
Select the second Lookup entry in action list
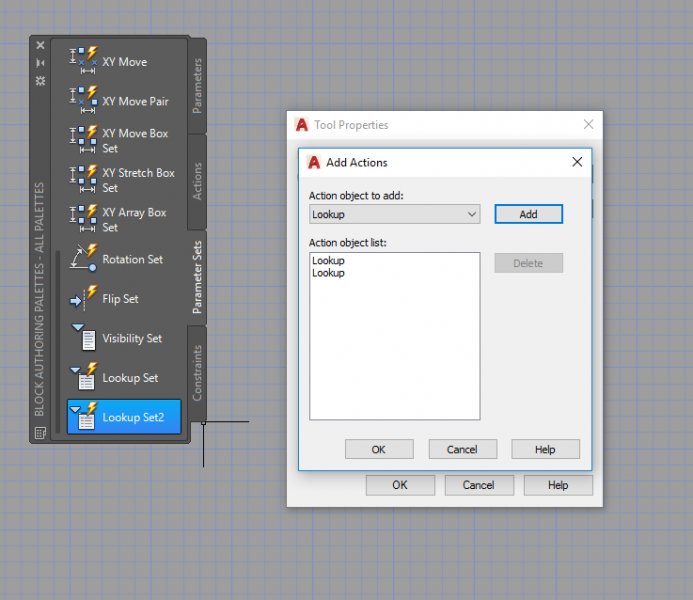[x=328, y=273]
